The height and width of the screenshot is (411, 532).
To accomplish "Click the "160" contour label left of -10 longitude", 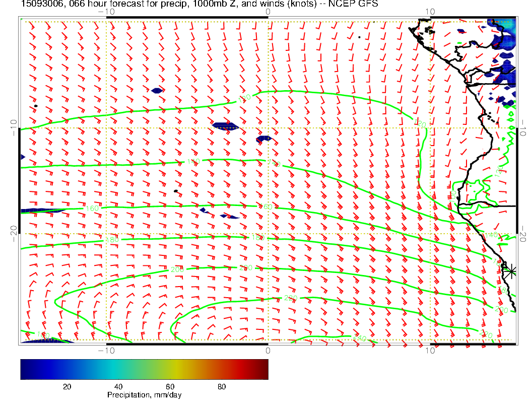I will [x=92, y=208].
